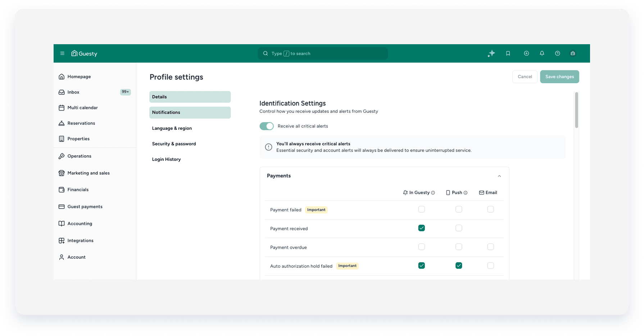Click the plus circle create icon
The image size is (644, 336).
[526, 54]
